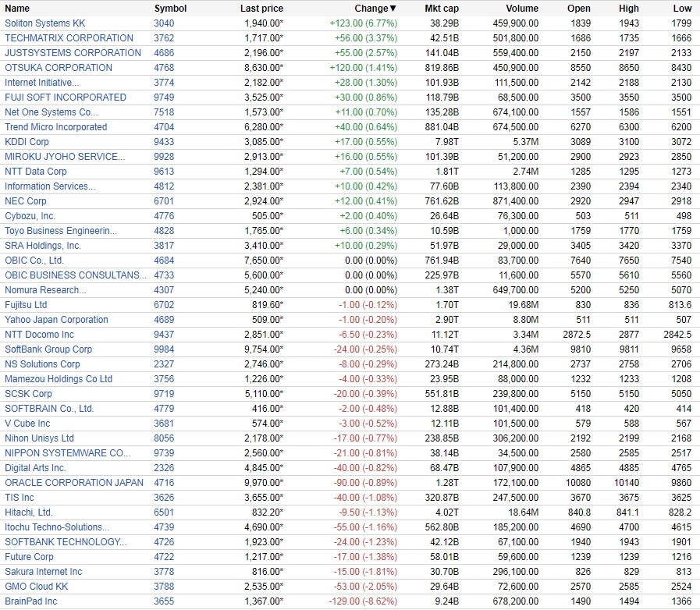Open Fujitsu Ltd link
The image size is (700, 610).
[26, 305]
